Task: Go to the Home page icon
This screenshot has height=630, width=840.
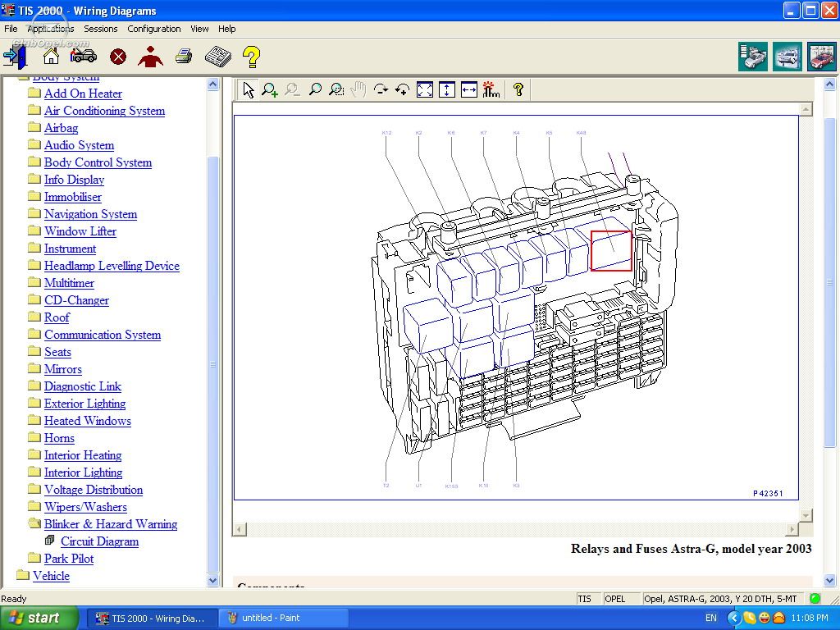Action: (x=52, y=56)
